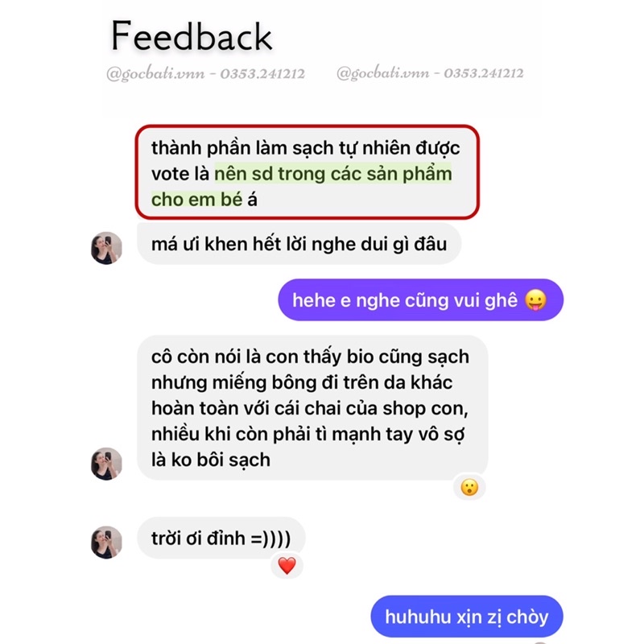644x644 pixels.
Task: Click the highlighted phrase 'cho em bé'
Action: 196,200
